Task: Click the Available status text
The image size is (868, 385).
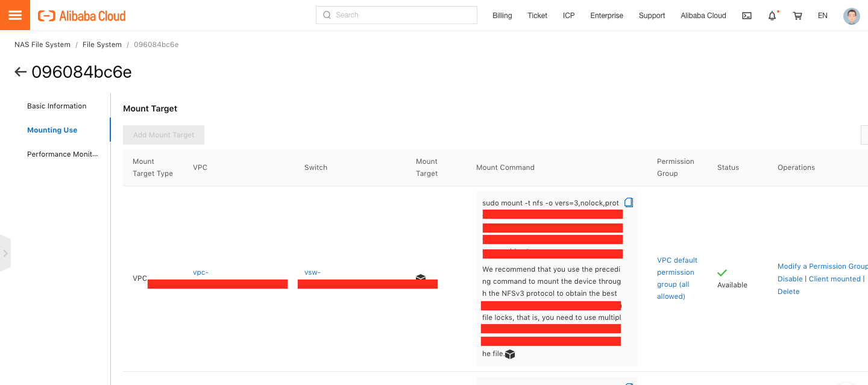Action: pyautogui.click(x=732, y=285)
